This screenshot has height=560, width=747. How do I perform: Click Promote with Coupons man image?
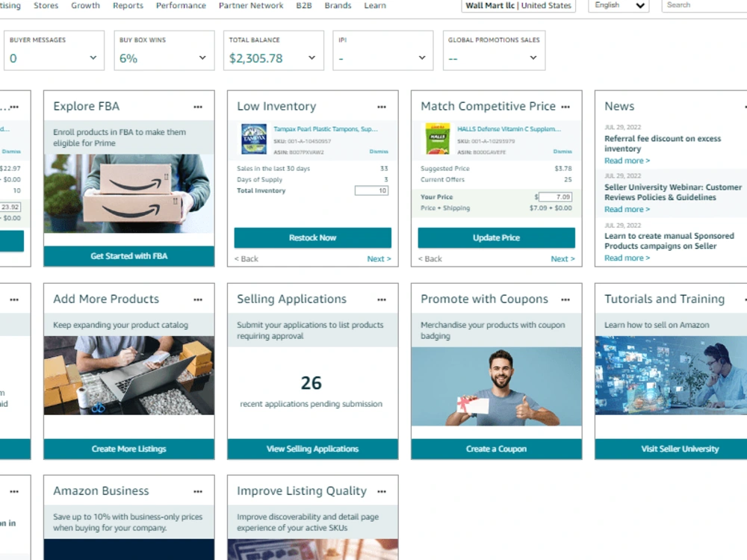(497, 386)
